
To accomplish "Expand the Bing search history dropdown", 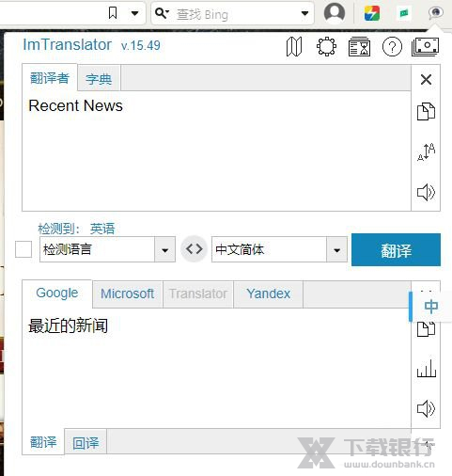I will click(x=304, y=13).
